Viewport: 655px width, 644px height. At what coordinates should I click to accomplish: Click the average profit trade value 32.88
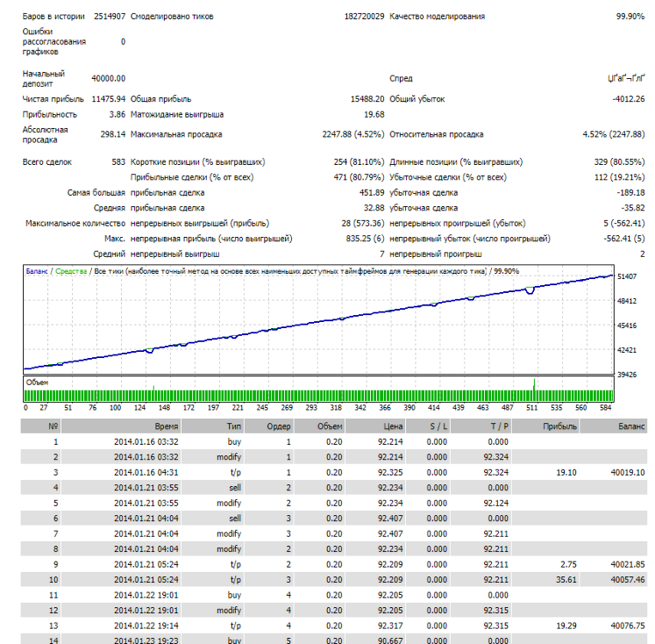(374, 208)
